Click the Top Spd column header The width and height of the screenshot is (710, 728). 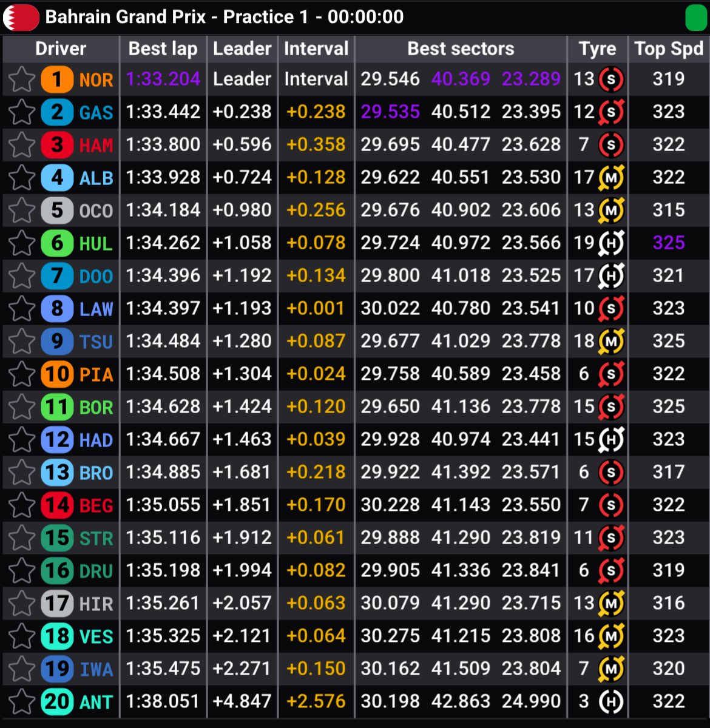click(669, 49)
